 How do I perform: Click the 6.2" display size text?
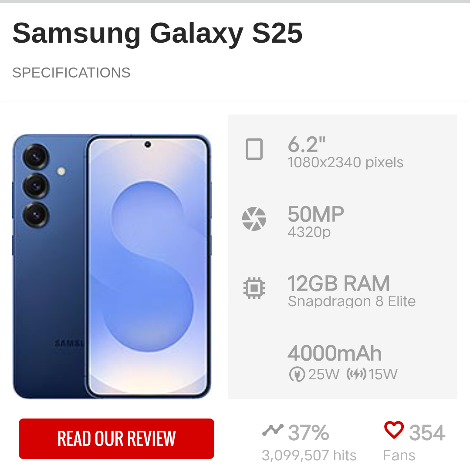pos(307,145)
